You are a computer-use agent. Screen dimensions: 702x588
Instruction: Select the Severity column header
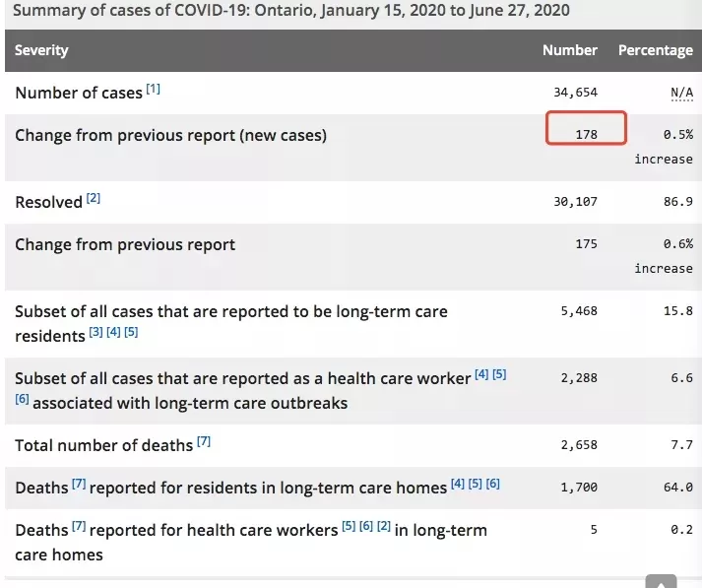41,50
